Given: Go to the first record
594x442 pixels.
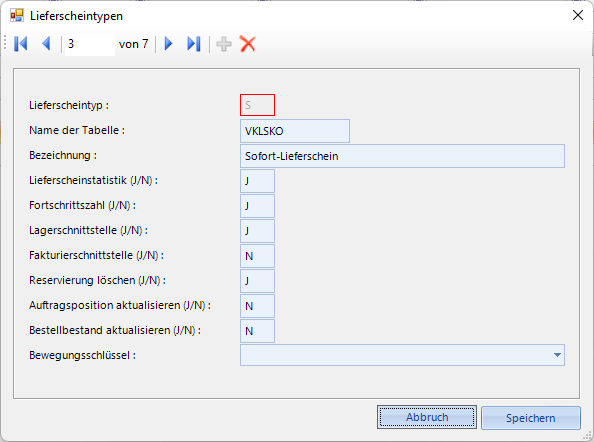Looking at the screenshot, I should coord(21,44).
